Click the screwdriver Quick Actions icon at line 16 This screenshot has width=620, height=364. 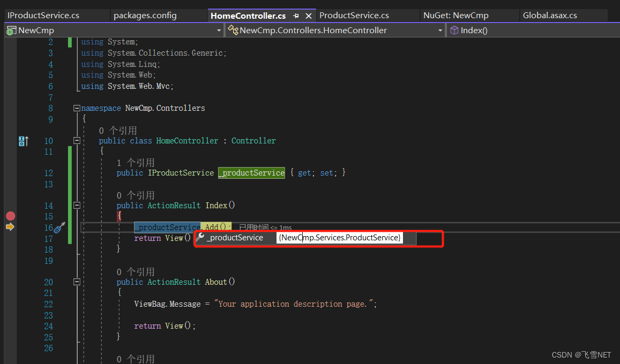coord(59,227)
